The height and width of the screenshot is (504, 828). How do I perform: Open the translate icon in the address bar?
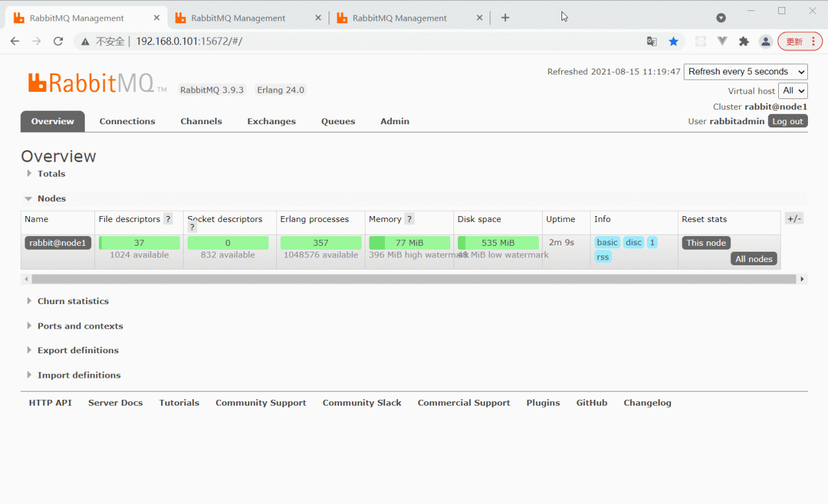(x=651, y=41)
